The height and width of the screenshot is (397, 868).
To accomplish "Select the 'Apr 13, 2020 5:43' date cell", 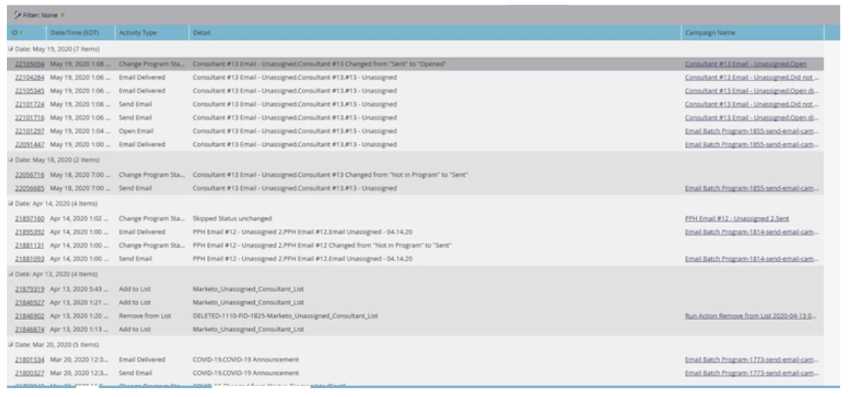I will pyautogui.click(x=78, y=289).
